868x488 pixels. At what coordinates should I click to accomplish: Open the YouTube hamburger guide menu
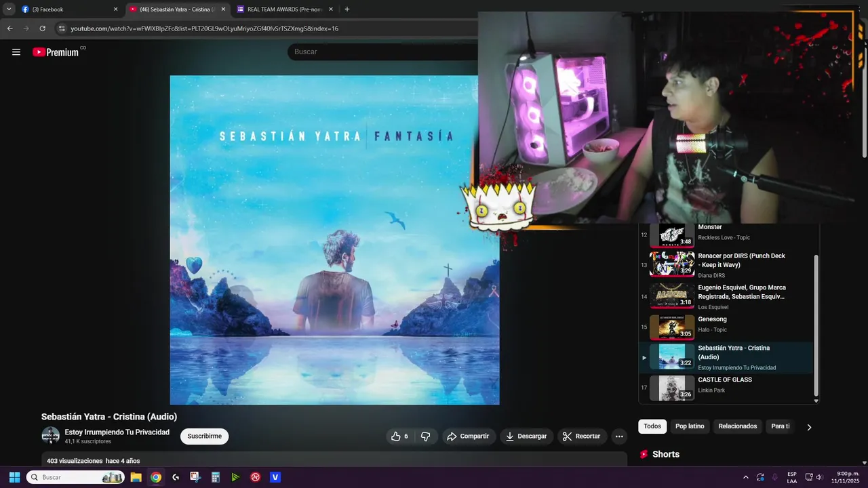pos(16,52)
